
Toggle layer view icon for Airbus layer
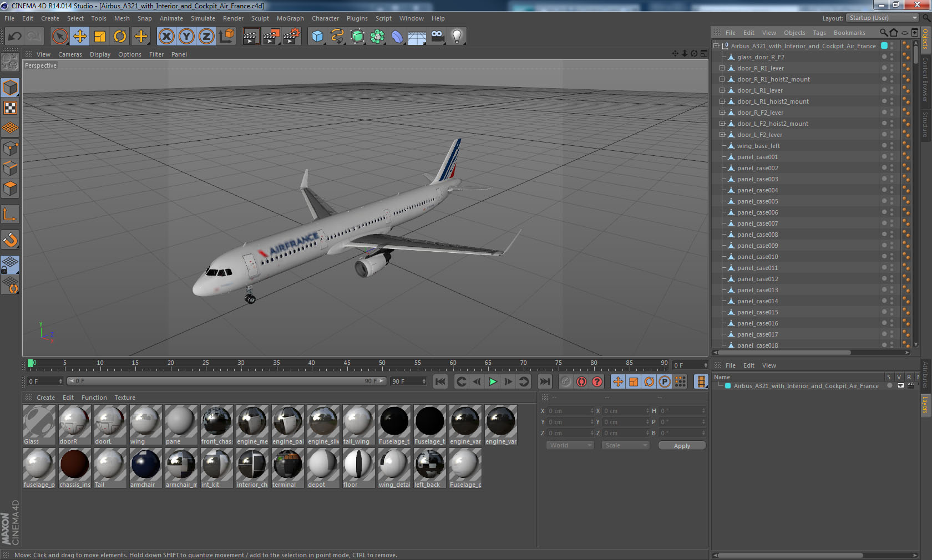tap(900, 386)
